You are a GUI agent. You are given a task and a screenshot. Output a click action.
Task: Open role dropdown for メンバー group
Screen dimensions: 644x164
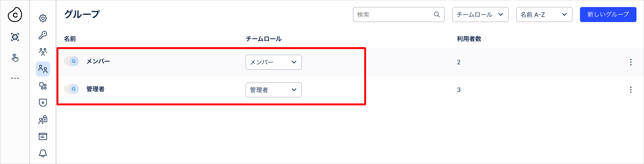273,62
